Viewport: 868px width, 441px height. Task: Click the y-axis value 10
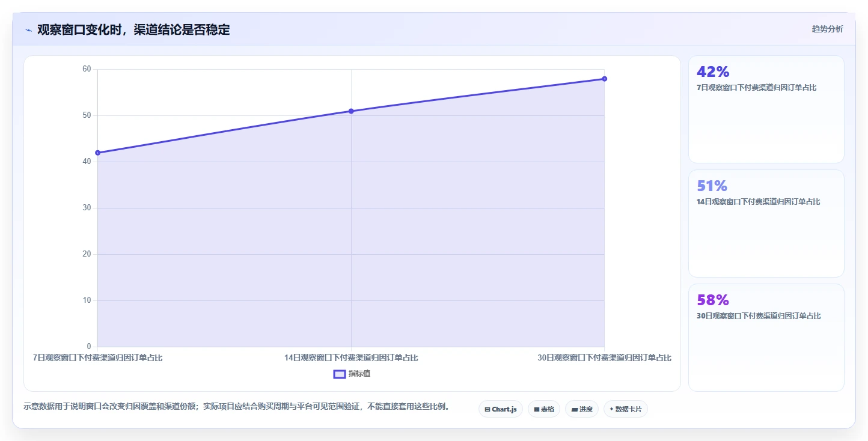pos(87,300)
